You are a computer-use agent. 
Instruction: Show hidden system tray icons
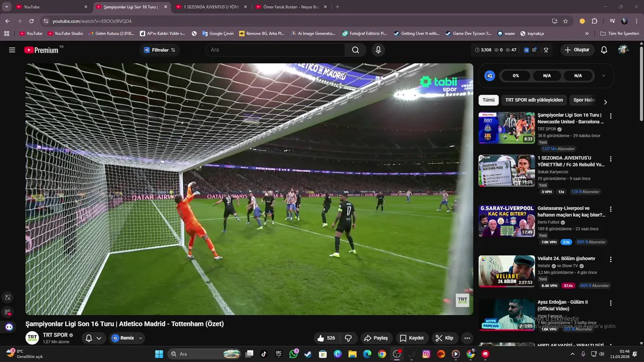click(x=572, y=354)
